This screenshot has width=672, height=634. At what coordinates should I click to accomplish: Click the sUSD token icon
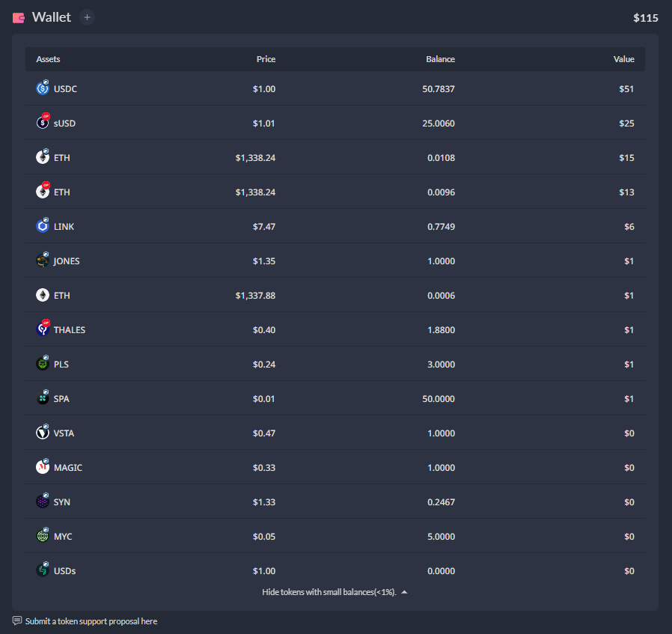[43, 123]
